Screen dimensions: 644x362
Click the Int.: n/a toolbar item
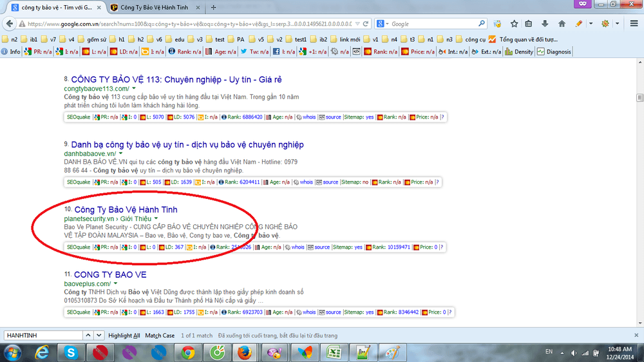click(453, 52)
